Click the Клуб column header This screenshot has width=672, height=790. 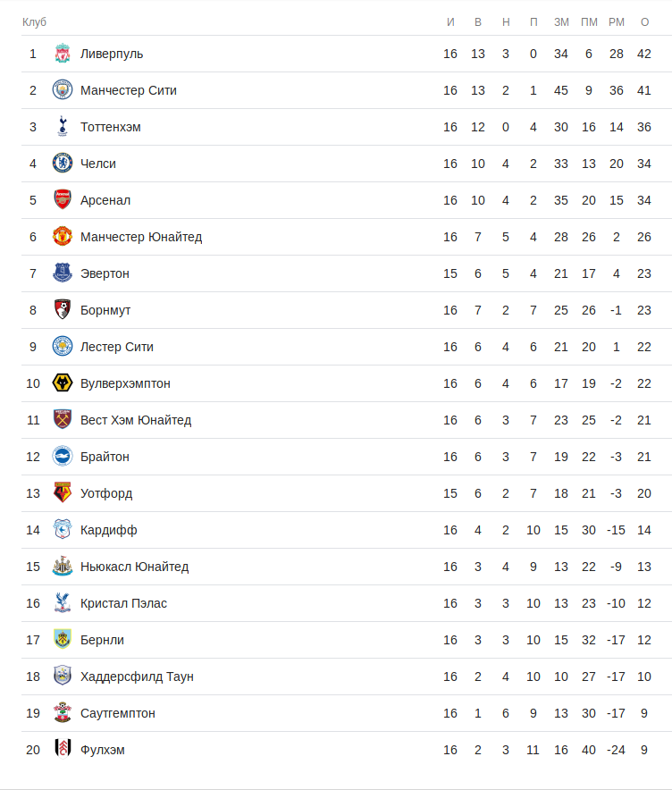[34, 21]
